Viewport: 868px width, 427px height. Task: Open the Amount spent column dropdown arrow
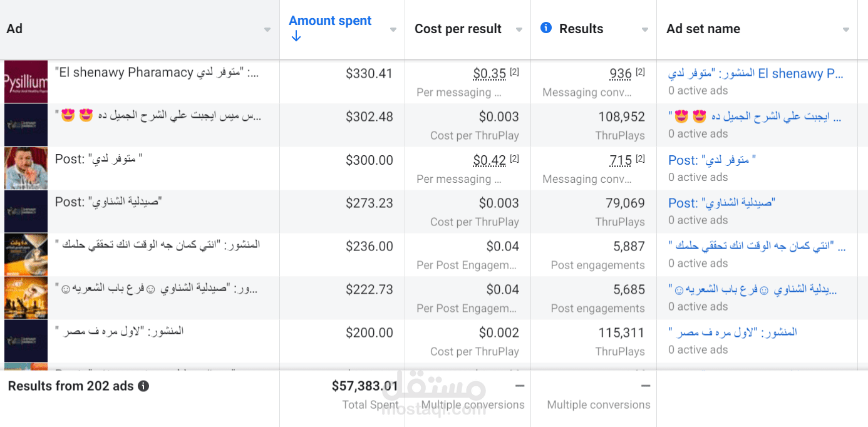tap(393, 30)
